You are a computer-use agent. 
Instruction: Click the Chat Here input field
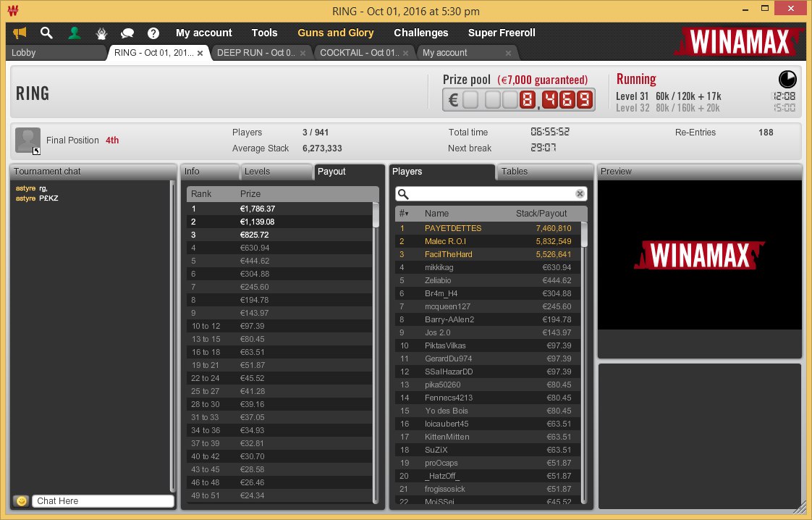click(103, 501)
